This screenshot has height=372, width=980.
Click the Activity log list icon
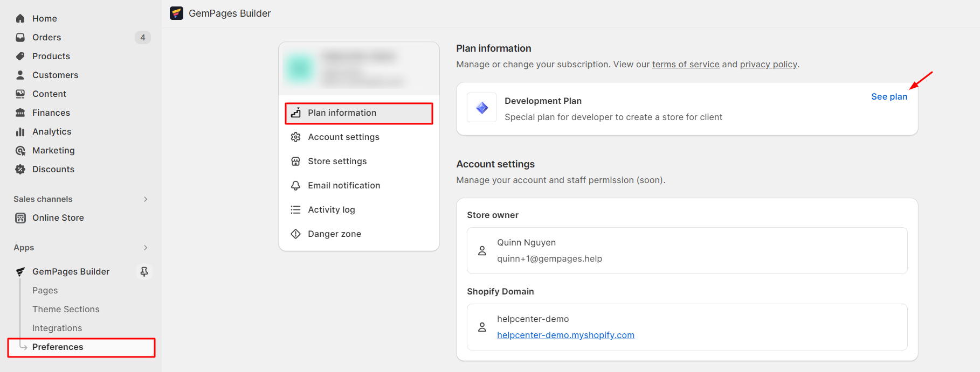295,209
